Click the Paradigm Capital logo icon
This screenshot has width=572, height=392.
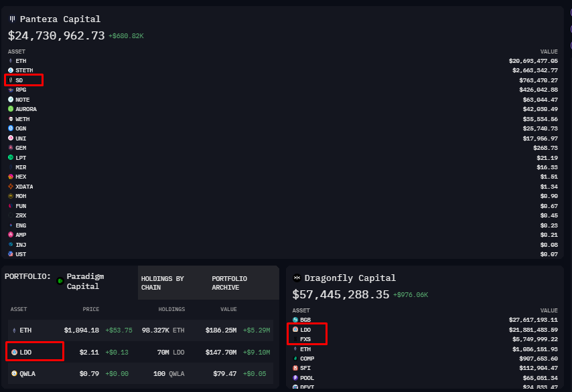tap(60, 281)
